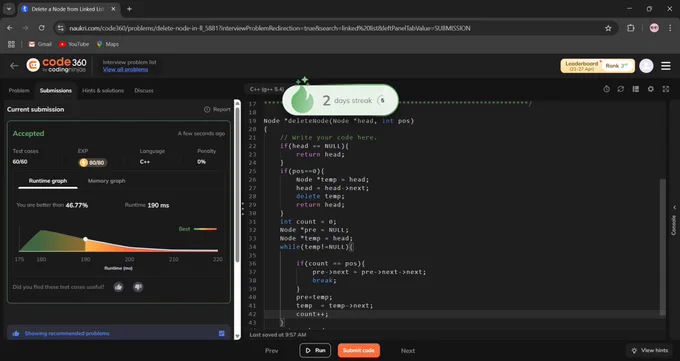Click Submit code button
This screenshot has width=680, height=361.
(359, 351)
